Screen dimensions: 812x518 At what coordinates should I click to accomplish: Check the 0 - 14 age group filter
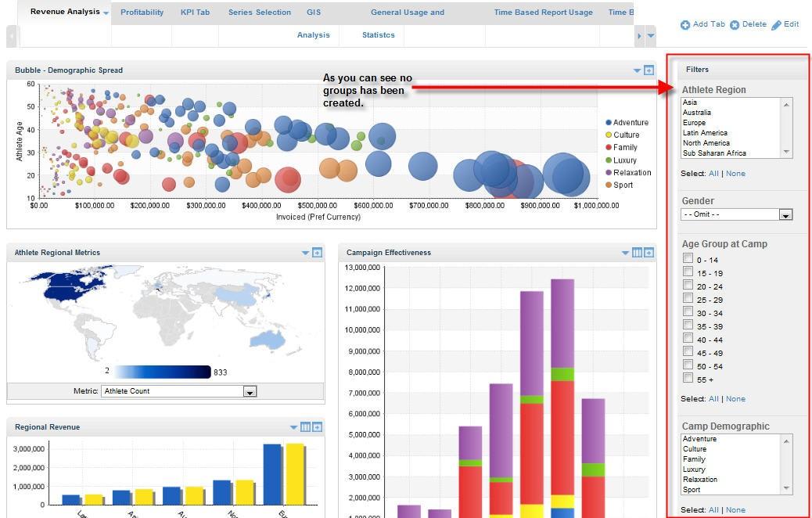[688, 259]
